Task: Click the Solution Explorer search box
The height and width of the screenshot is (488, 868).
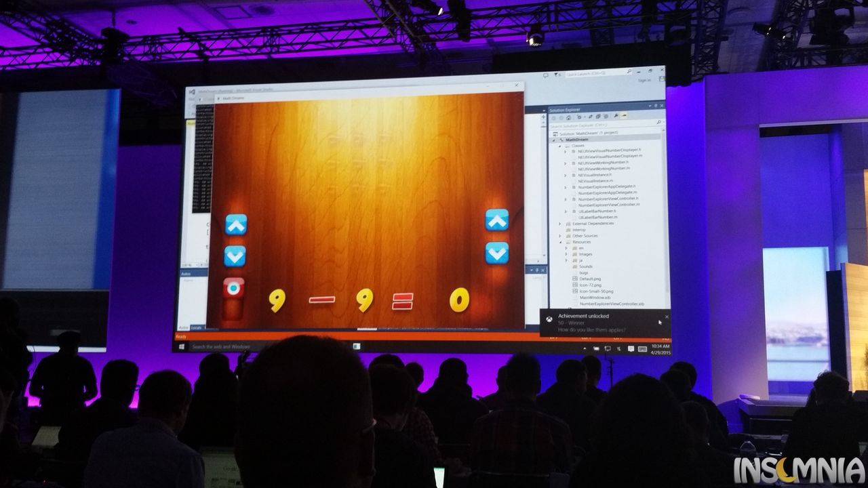Action: coord(606,125)
